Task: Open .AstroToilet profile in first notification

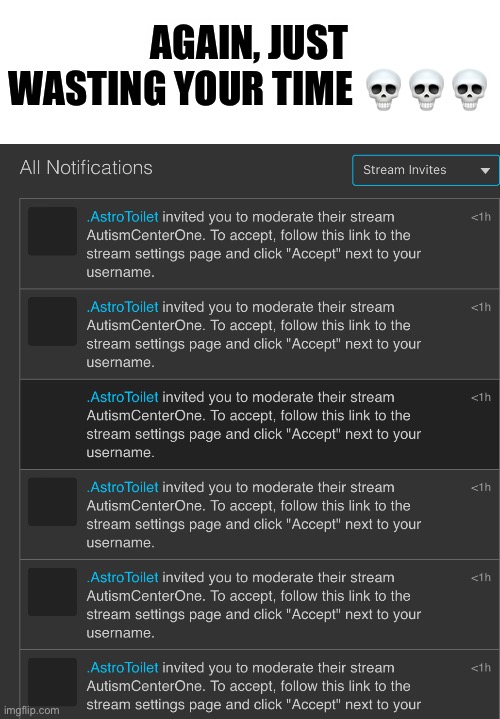Action: click(122, 217)
